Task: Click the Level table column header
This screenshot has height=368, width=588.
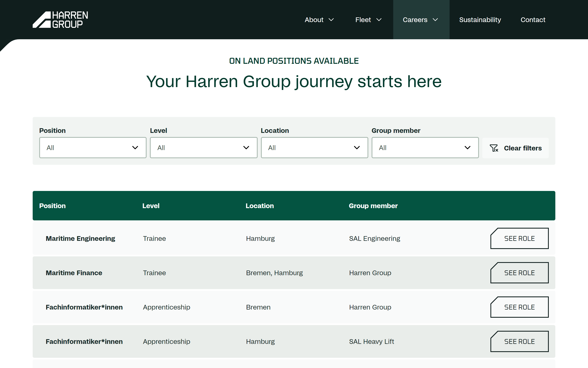Action: pos(151,206)
